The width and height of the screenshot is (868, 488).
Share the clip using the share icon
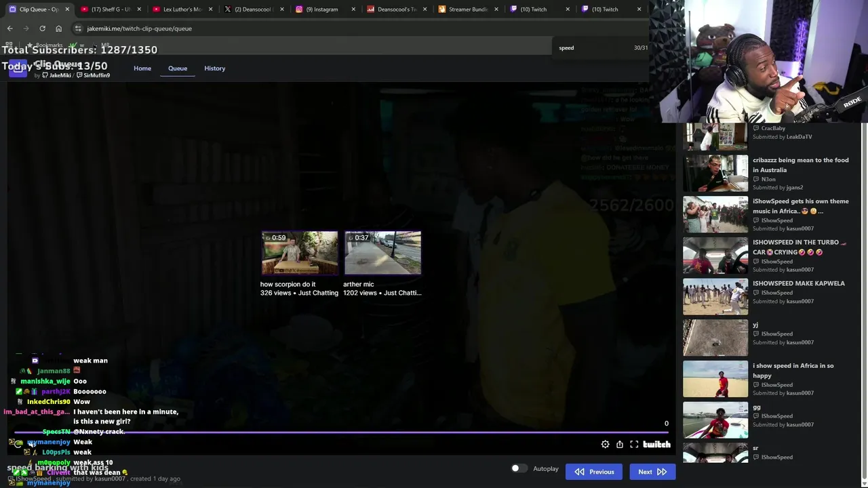point(620,445)
